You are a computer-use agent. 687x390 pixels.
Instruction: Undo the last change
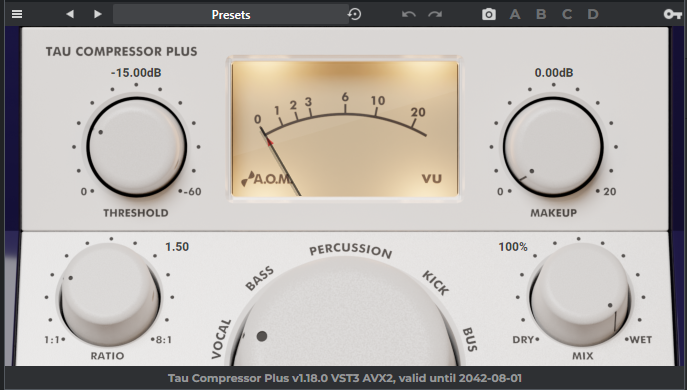tap(408, 14)
